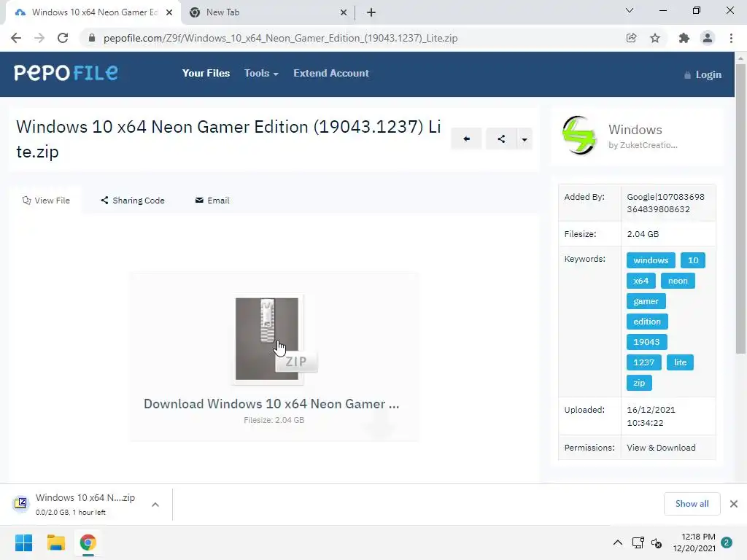The height and width of the screenshot is (560, 747).
Task: Close the Windows 10 x64 Neon Gamer tab
Action: click(x=169, y=12)
